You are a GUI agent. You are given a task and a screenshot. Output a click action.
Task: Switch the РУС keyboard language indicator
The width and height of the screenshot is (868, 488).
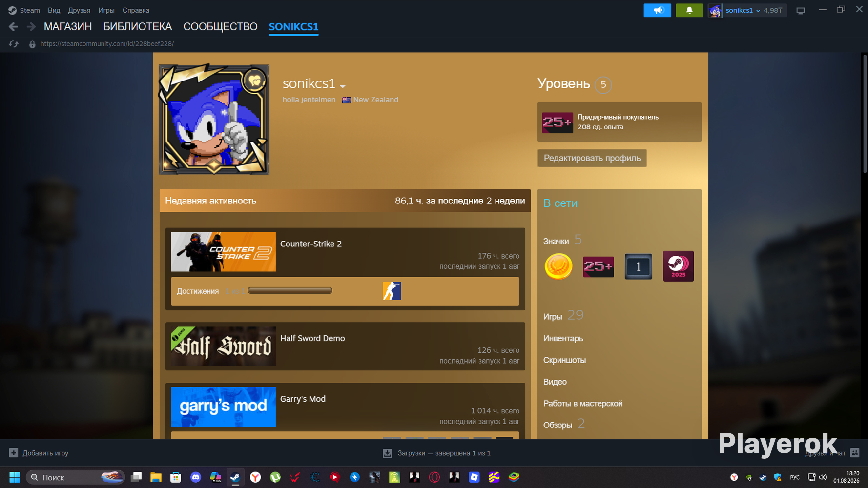pyautogui.click(x=795, y=477)
